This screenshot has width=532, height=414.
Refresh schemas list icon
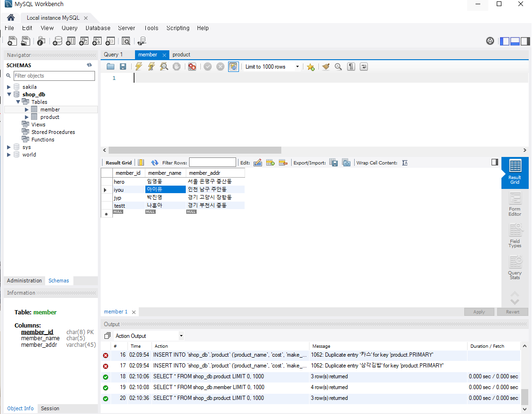point(89,65)
